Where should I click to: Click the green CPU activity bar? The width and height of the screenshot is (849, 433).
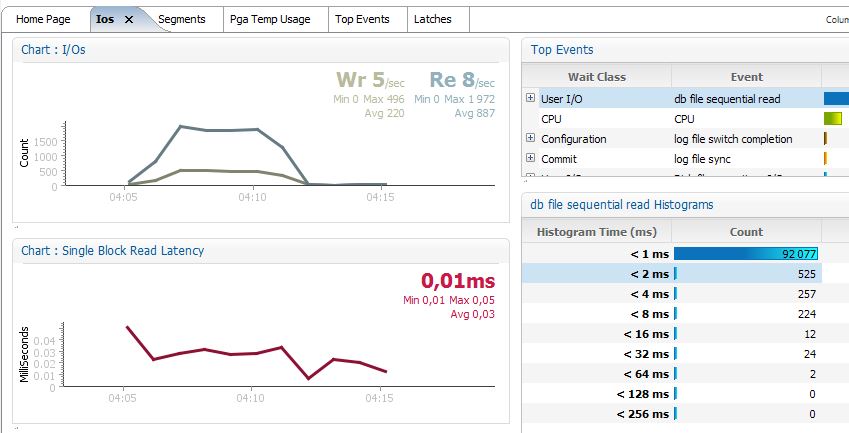(833, 119)
